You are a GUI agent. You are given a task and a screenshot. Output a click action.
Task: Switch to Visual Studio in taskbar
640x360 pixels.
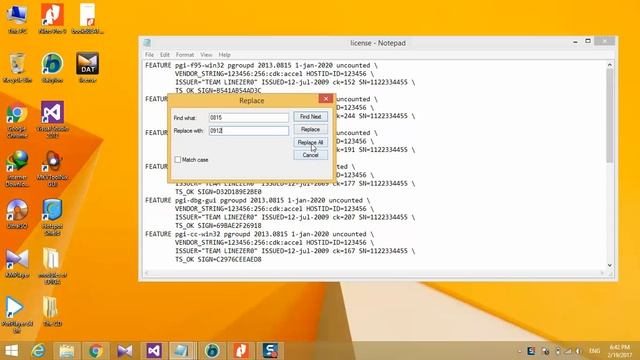(154, 351)
